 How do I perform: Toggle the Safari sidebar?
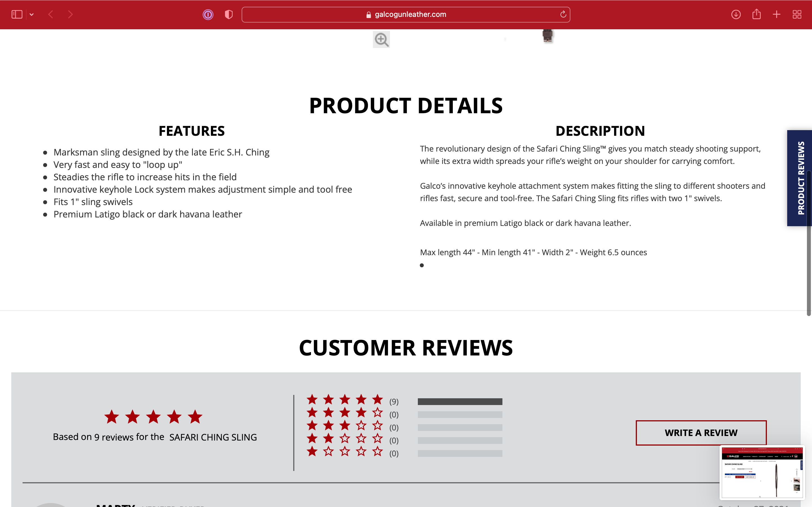[17, 14]
